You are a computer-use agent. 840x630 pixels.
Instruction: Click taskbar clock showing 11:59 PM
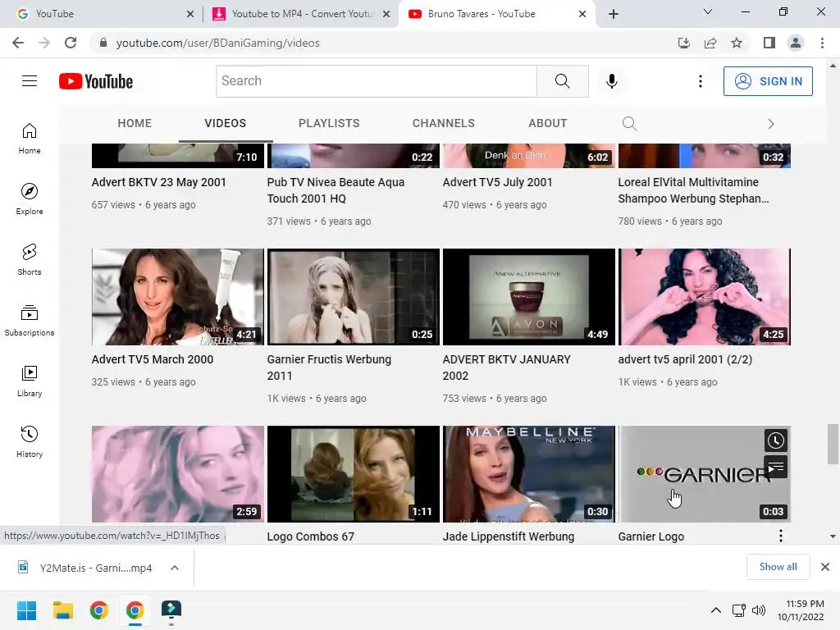pyautogui.click(x=801, y=610)
